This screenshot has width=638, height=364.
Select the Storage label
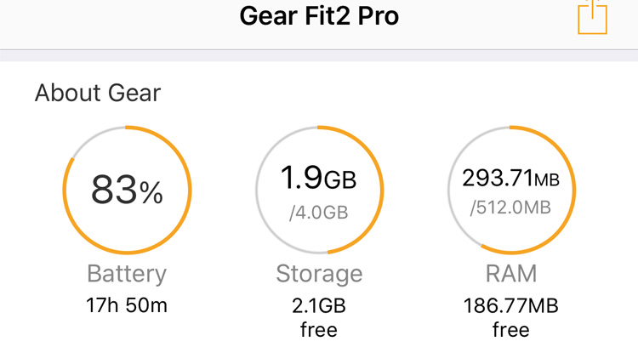point(319,274)
